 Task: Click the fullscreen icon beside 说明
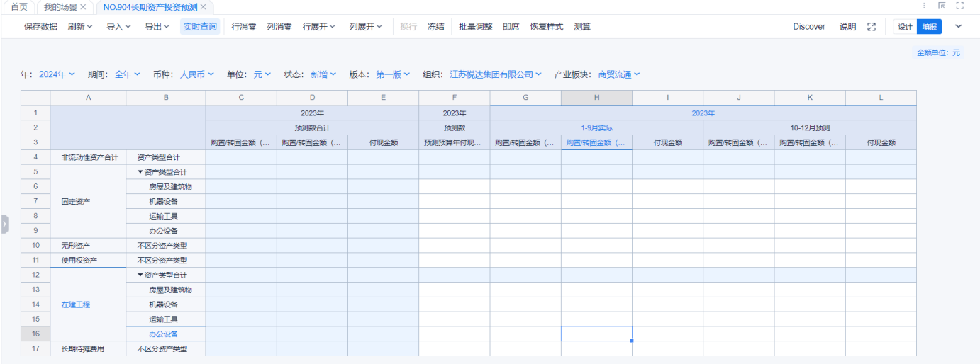872,27
